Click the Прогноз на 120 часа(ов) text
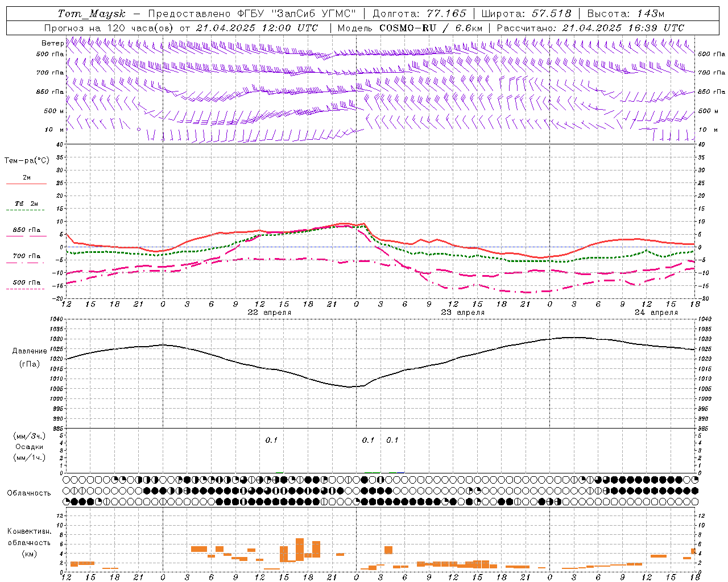Viewport: 728px width, 582px height. point(109,28)
